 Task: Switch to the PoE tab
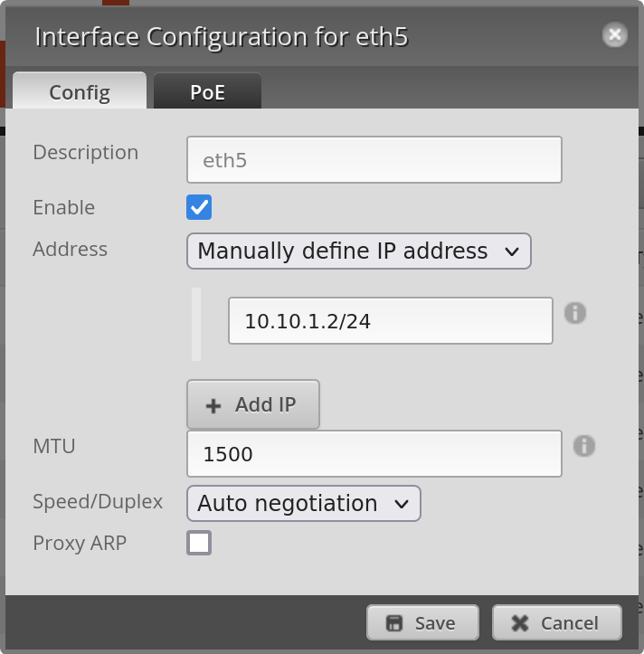207,92
